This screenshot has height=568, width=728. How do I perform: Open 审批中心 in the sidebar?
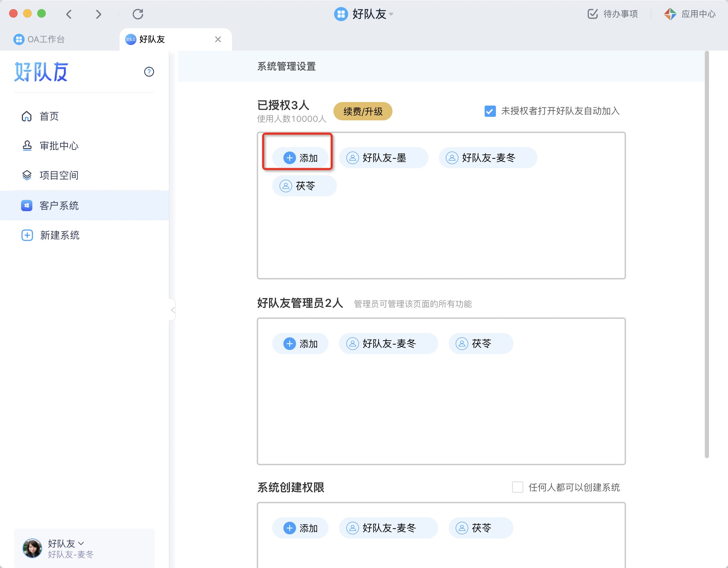[x=84, y=146]
